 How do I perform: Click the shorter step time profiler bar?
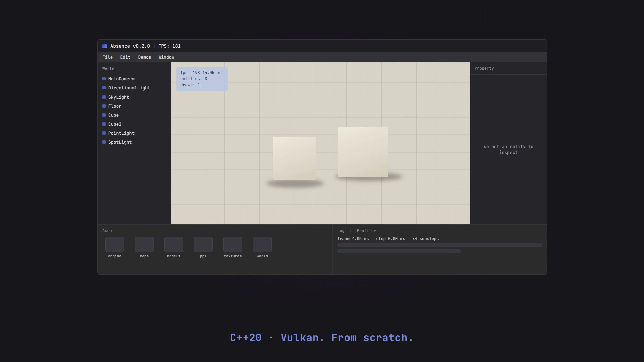[x=399, y=251]
